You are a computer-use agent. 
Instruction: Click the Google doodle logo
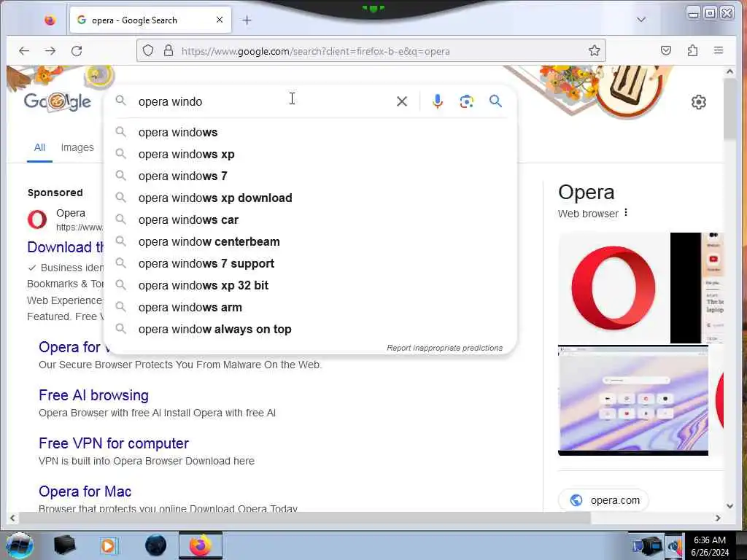pos(58,101)
